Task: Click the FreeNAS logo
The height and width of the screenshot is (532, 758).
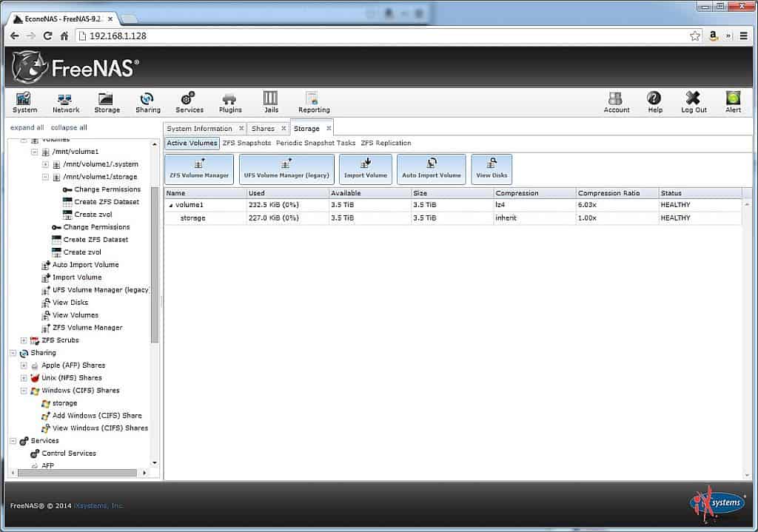Action: coord(76,67)
